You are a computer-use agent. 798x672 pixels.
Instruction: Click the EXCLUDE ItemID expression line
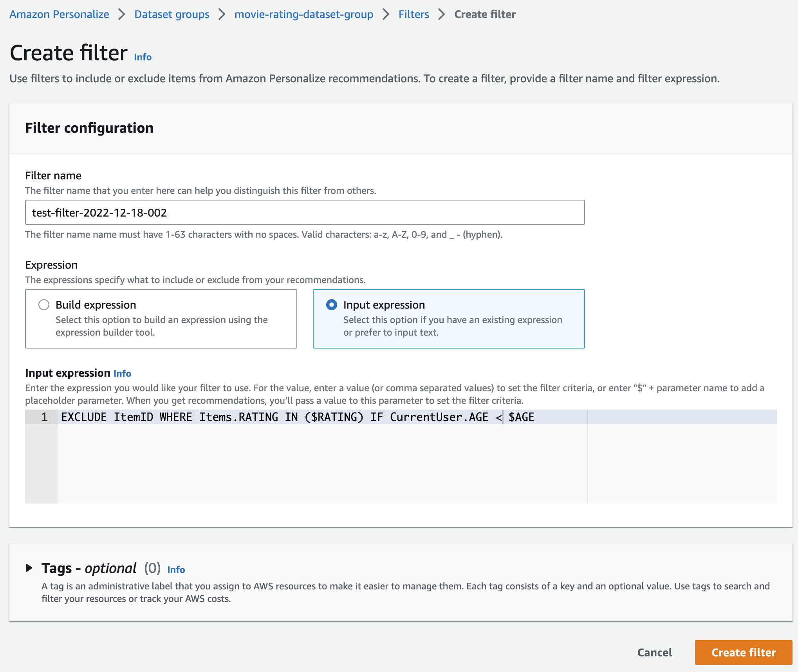pos(235,417)
